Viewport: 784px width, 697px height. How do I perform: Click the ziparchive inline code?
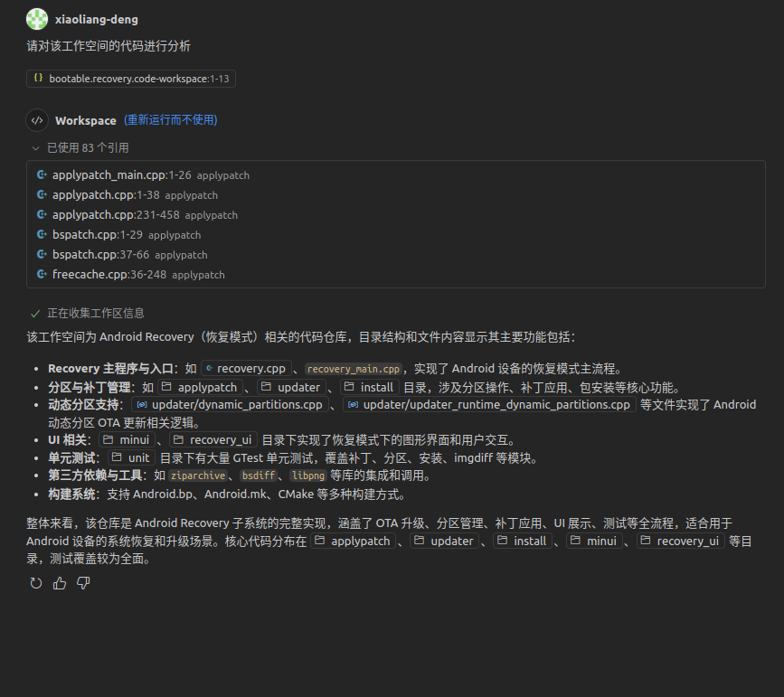click(x=198, y=476)
